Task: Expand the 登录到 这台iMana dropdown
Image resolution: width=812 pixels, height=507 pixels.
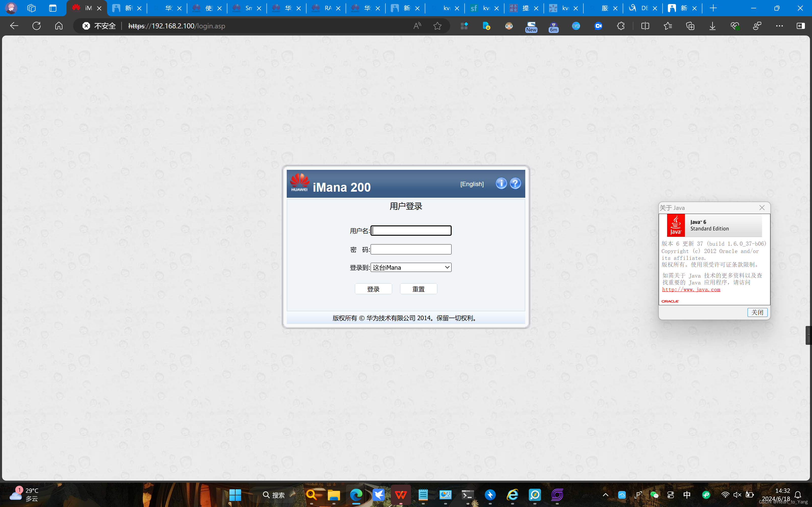Action: tap(411, 267)
